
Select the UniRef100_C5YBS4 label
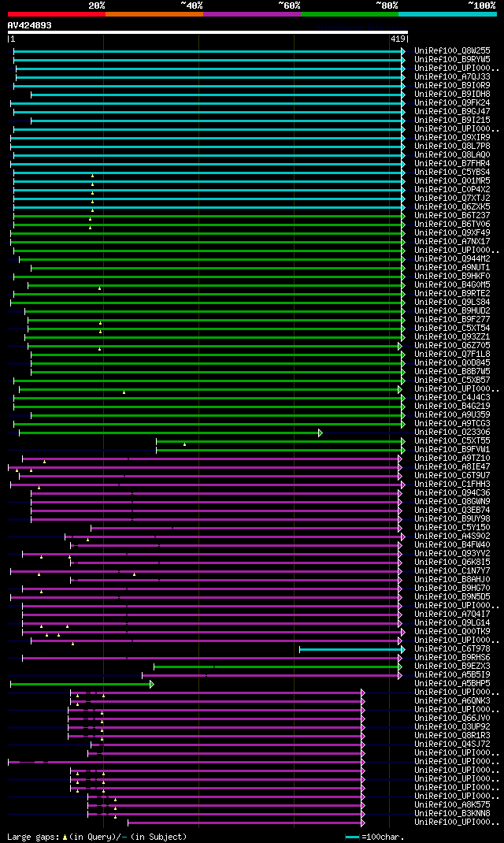452,172
